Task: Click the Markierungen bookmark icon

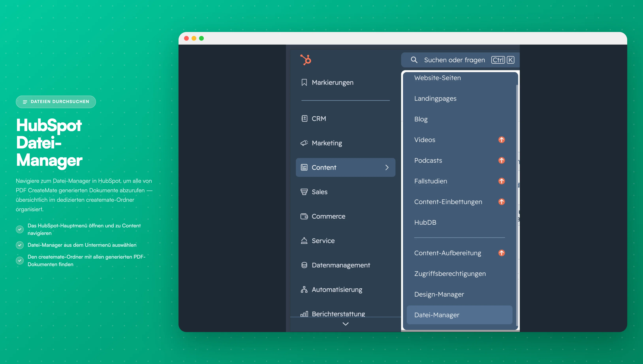Action: coord(304,83)
